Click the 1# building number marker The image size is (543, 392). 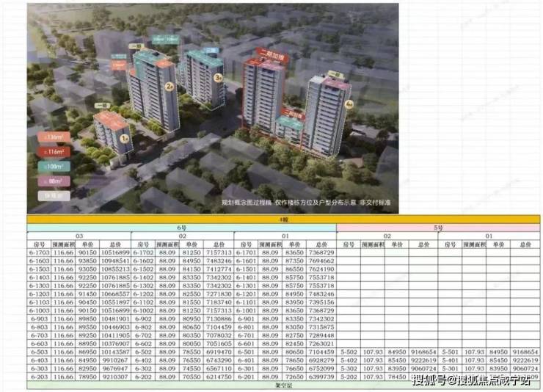click(x=125, y=138)
